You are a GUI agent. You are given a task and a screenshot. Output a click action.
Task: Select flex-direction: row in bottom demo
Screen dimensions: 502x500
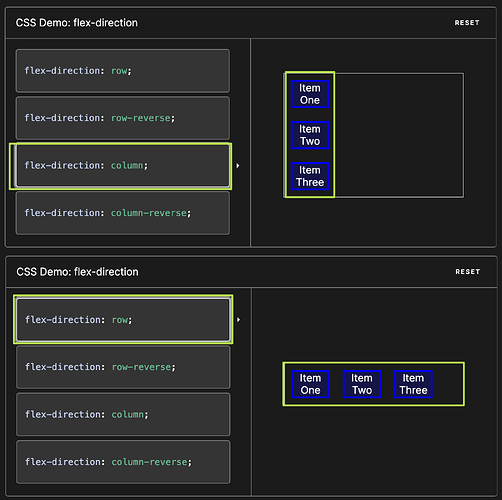click(123, 319)
